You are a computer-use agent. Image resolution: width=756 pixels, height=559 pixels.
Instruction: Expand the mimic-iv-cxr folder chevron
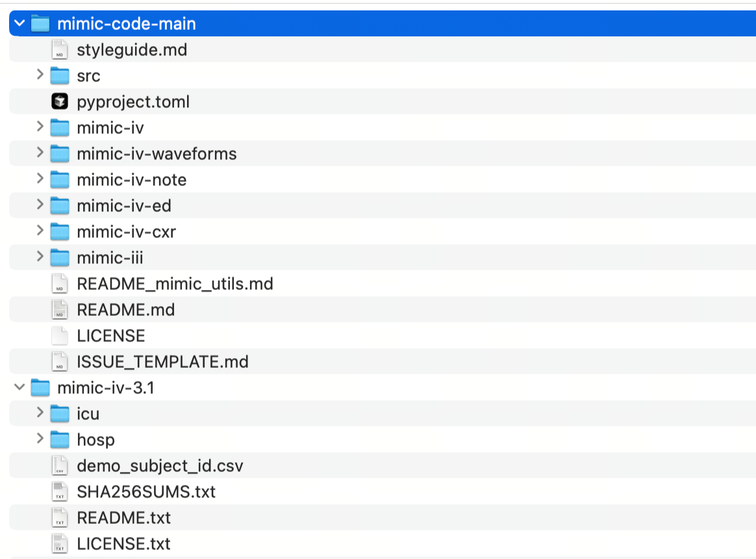click(40, 231)
